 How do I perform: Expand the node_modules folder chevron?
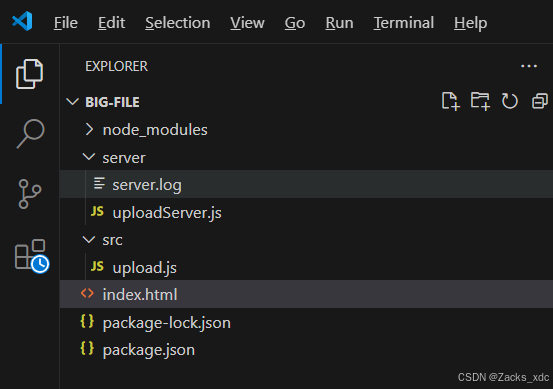pos(89,129)
